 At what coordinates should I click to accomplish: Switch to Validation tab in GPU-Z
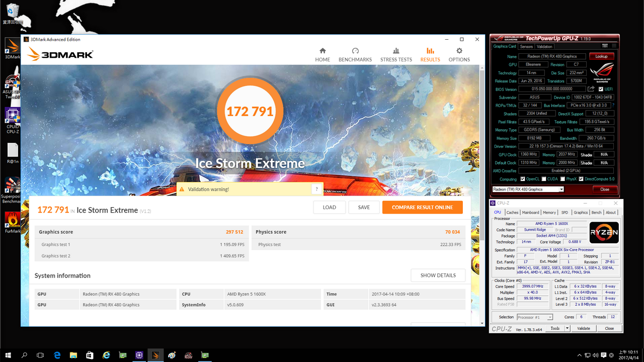point(544,47)
